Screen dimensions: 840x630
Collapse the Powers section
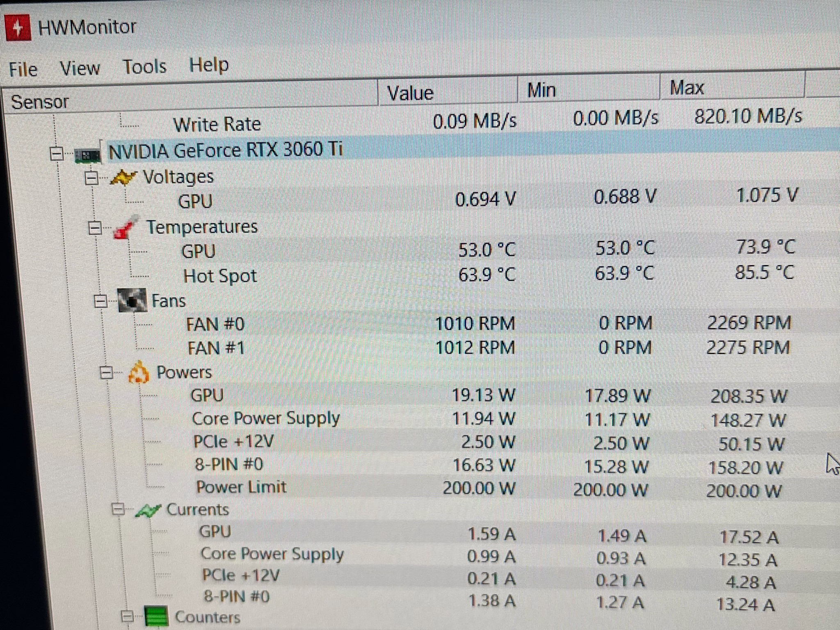[x=107, y=373]
